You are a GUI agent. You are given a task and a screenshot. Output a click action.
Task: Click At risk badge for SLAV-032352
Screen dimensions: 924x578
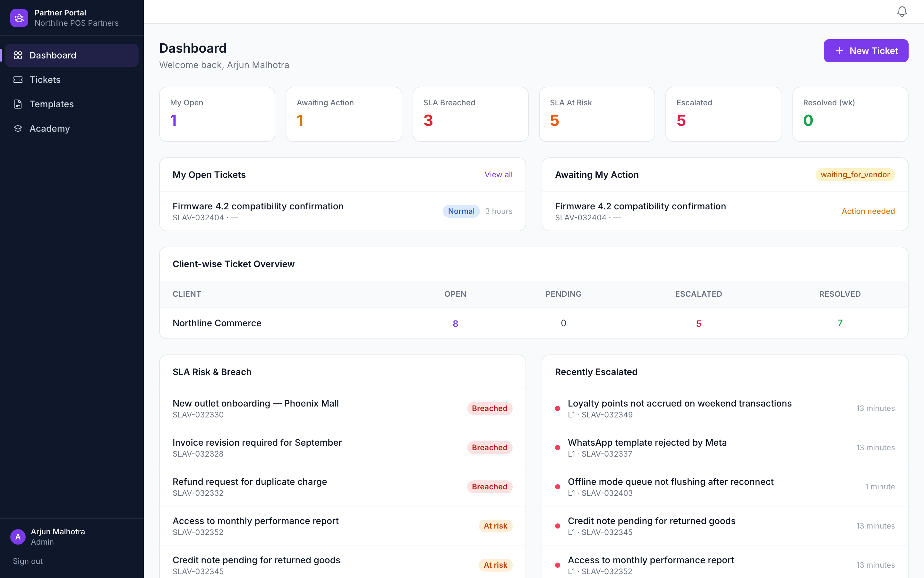click(x=495, y=526)
